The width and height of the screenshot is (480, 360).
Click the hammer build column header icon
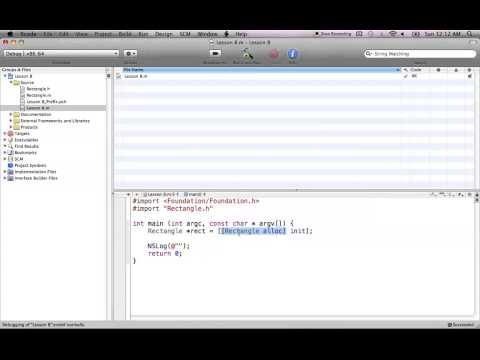[x=406, y=70]
